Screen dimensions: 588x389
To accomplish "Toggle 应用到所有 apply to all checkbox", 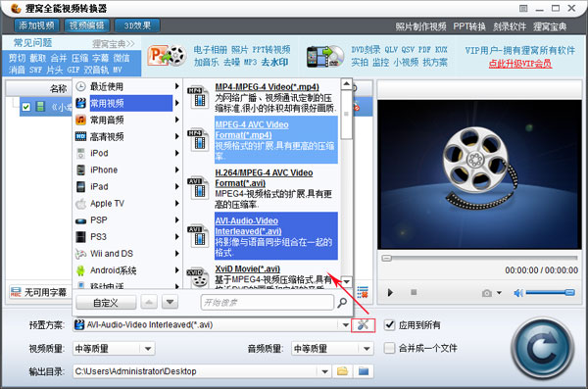I will (x=390, y=325).
